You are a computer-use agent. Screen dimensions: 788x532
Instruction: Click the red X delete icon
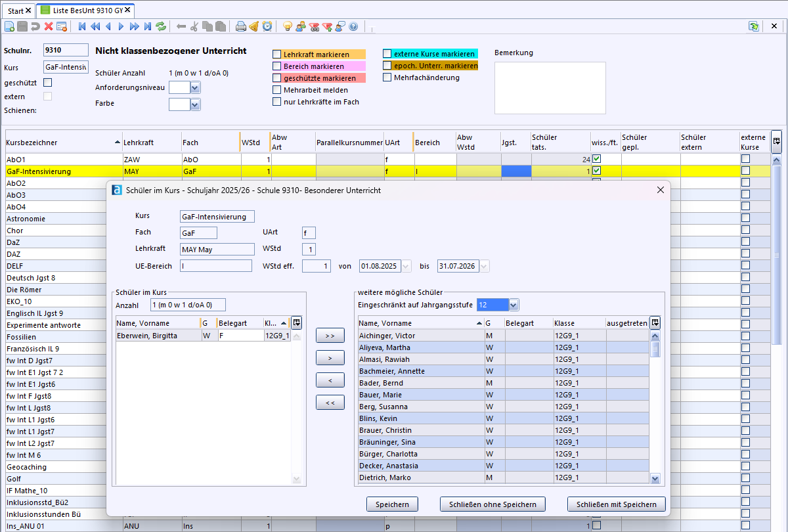(49, 26)
